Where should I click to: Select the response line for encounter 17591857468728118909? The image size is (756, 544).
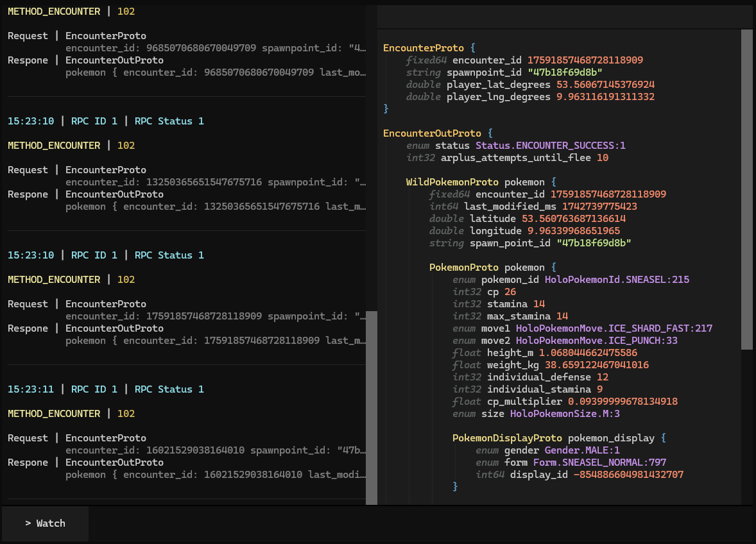coord(215,341)
